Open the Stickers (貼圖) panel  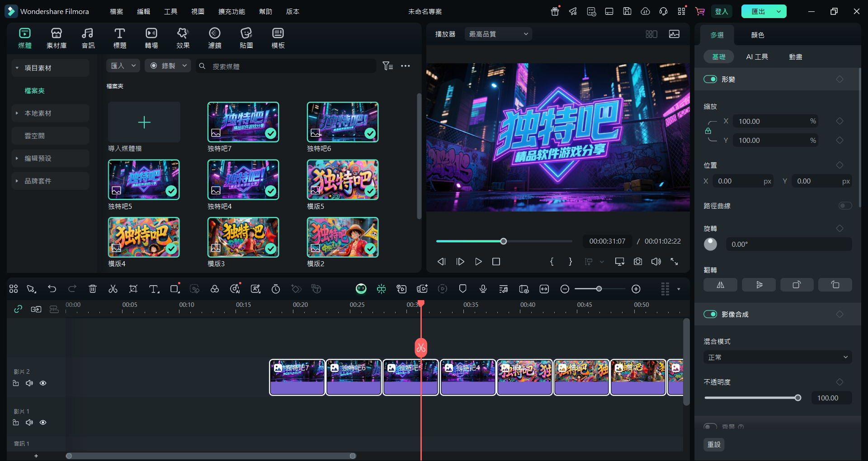coord(246,38)
